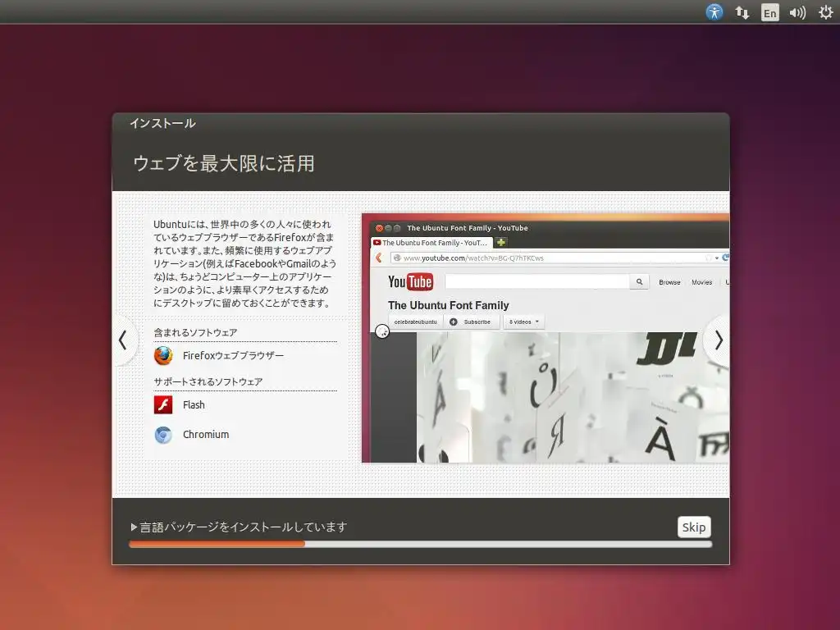Viewport: 840px width, 630px height.
Task: Click the Flash icon
Action: point(163,405)
